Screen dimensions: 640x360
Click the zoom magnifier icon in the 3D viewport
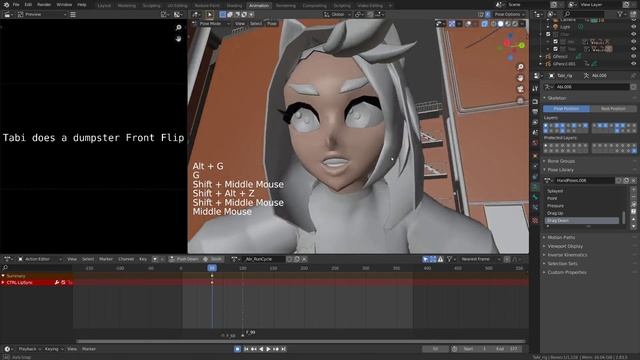pos(520,67)
